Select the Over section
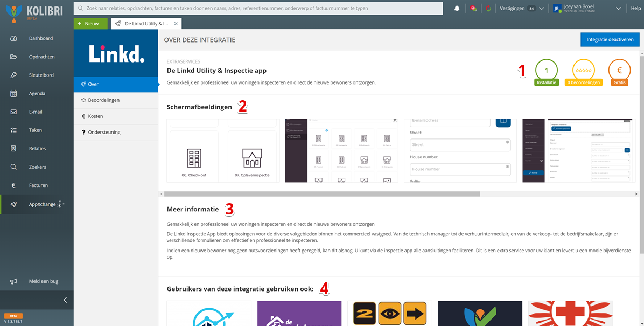Screen dimensions: 644x326 116,84
